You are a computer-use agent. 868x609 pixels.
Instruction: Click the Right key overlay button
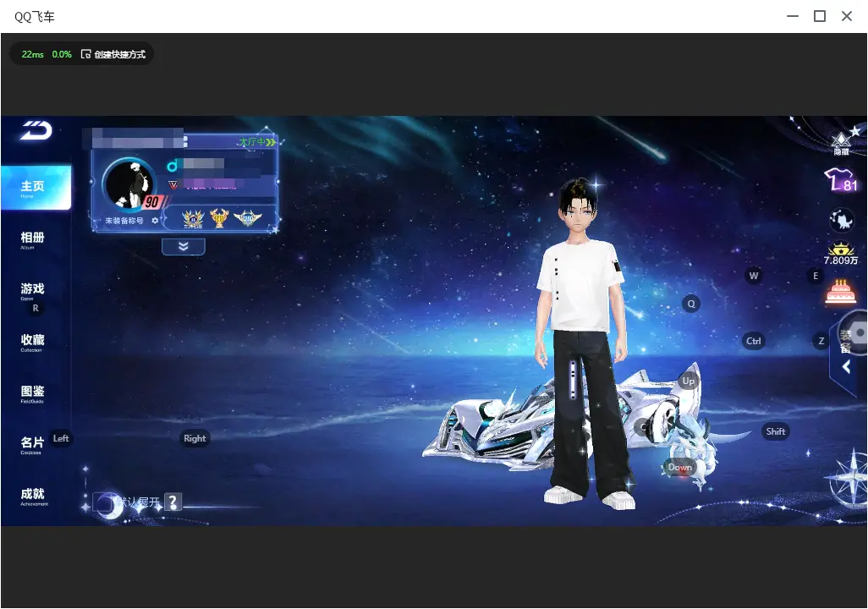[x=195, y=438]
